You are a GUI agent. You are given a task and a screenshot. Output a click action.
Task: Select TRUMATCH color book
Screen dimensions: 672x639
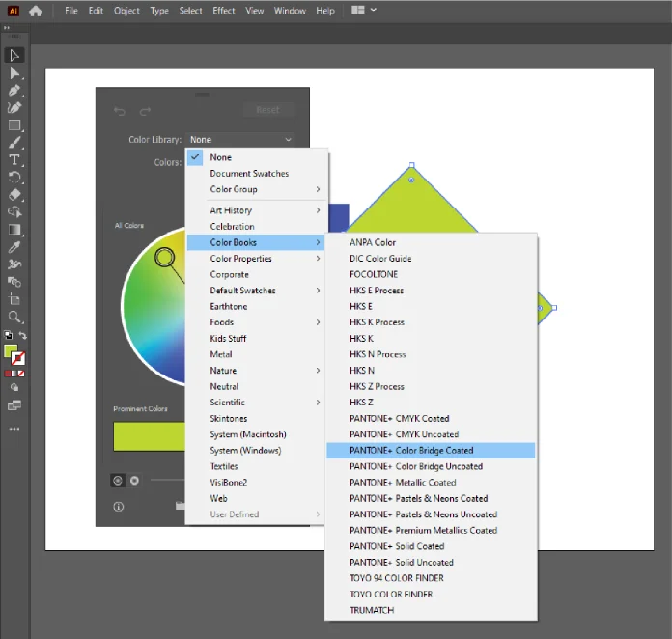(x=372, y=610)
